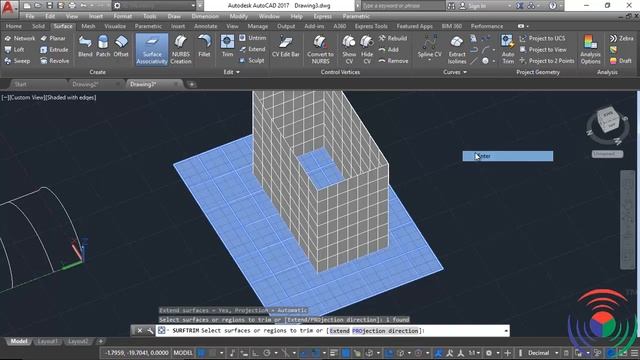Open the CV Edit Bar tool

click(x=286, y=46)
